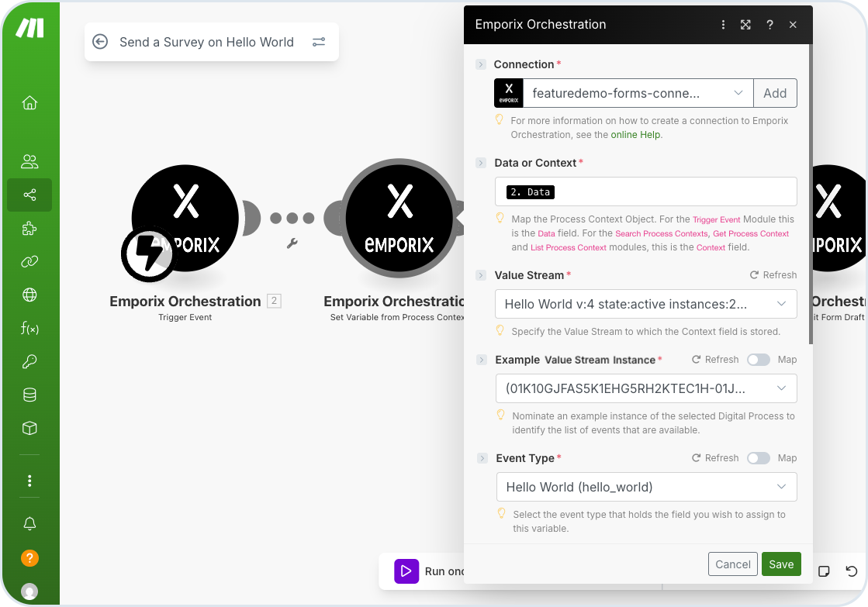
Task: Click the notifications bell icon
Action: point(29,523)
